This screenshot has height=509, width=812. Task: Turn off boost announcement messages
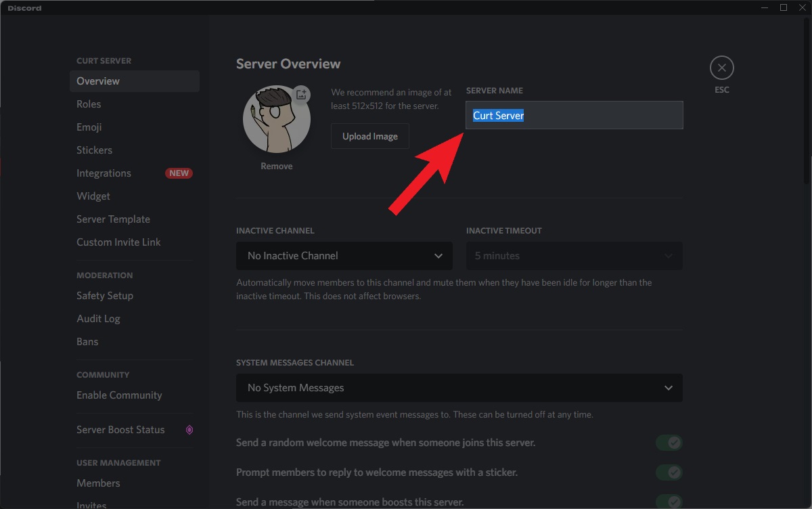click(669, 502)
